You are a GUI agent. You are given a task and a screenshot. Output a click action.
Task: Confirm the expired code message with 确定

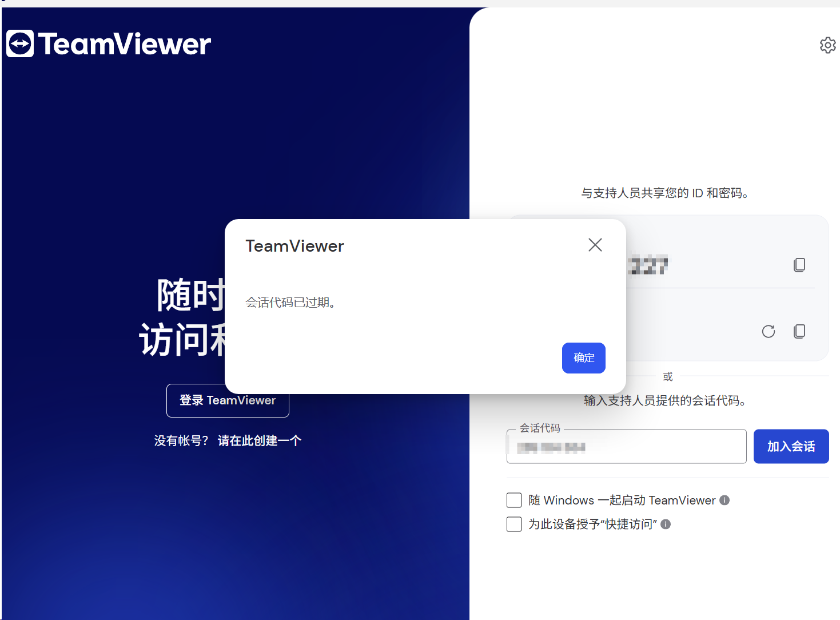point(584,358)
